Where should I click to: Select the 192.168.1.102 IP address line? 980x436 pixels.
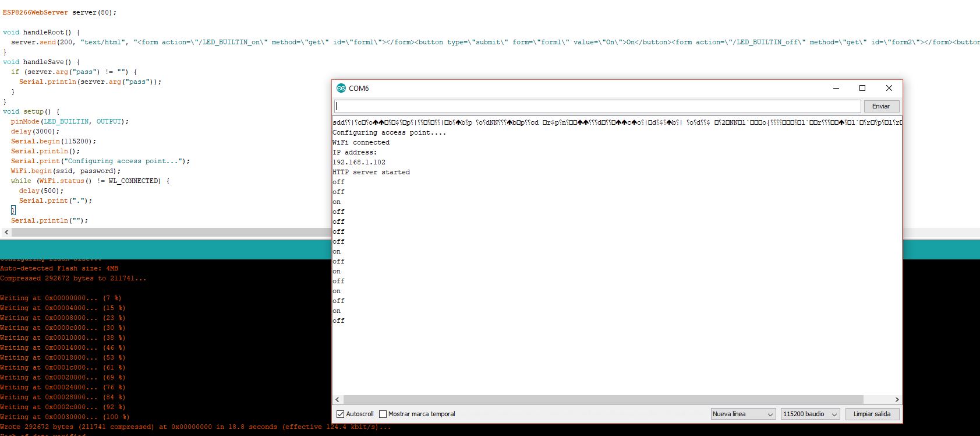tap(359, 162)
